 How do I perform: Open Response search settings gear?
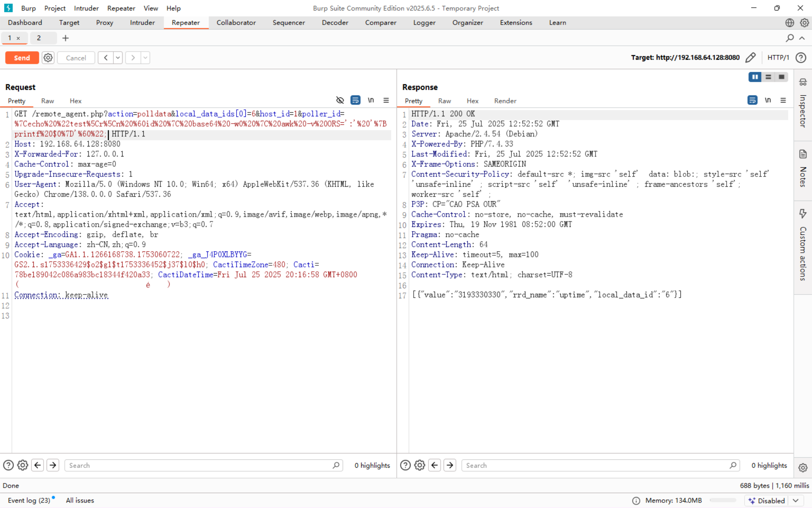[x=420, y=465]
